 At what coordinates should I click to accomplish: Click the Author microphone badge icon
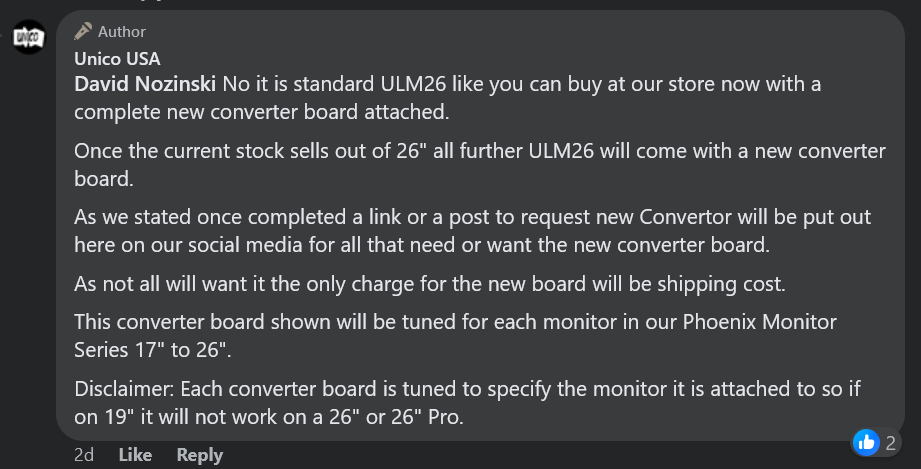point(83,31)
